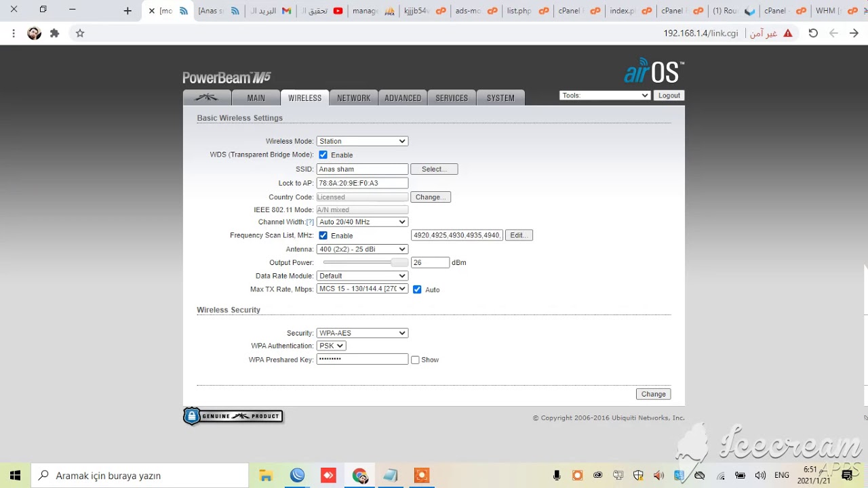Switch to the YouTube tab
This screenshot has width=868, height=488.
point(321,11)
